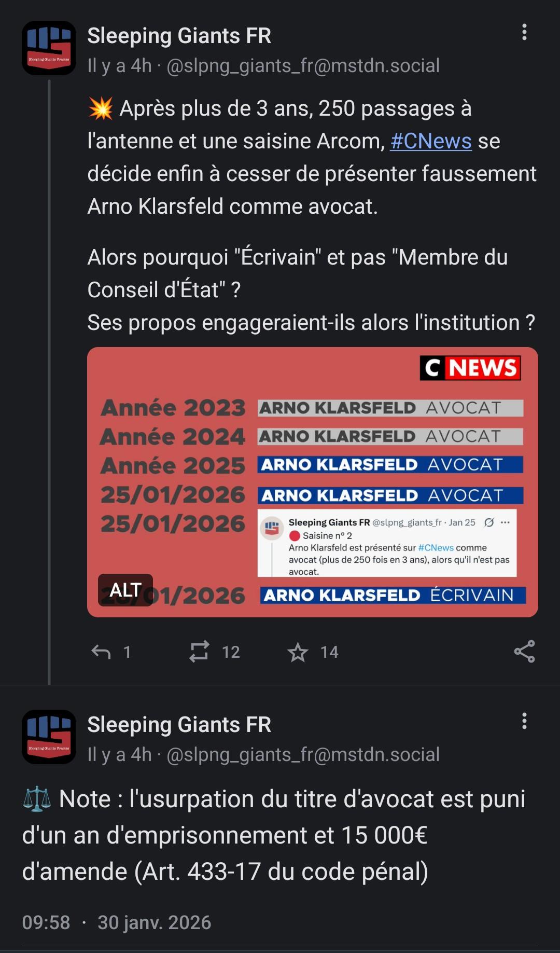Tap the 09:58 30 janv. 2026 timestamp
Image resolution: width=560 pixels, height=953 pixels.
pos(117,922)
